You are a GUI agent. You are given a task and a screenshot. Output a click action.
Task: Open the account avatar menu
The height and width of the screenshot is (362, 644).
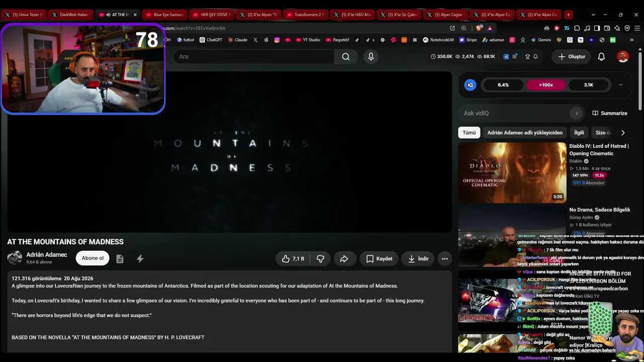pos(623,57)
